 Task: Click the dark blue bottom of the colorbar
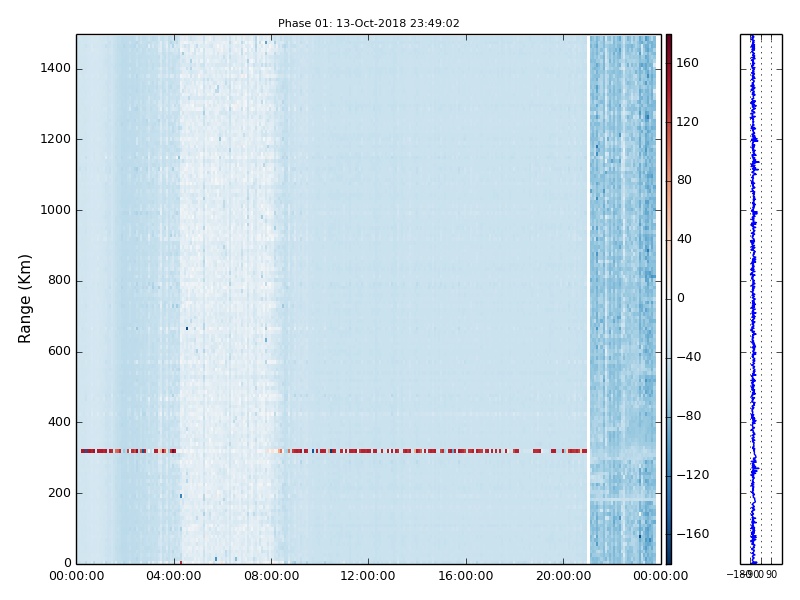[x=669, y=559]
